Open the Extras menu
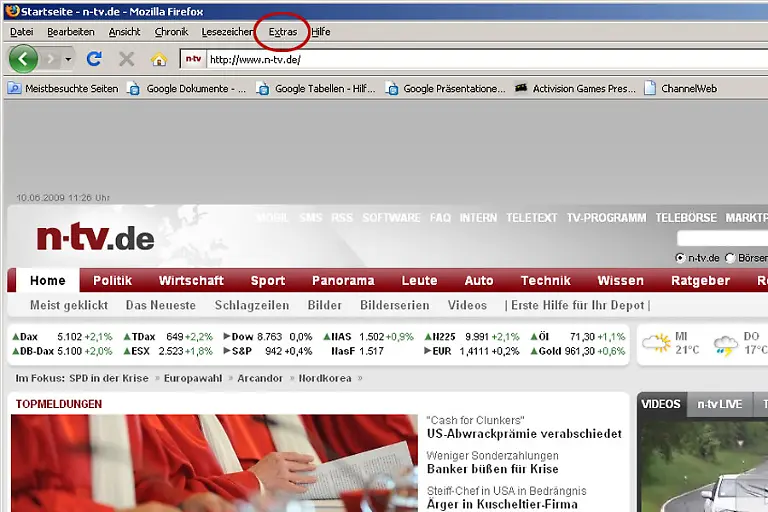 (x=283, y=32)
